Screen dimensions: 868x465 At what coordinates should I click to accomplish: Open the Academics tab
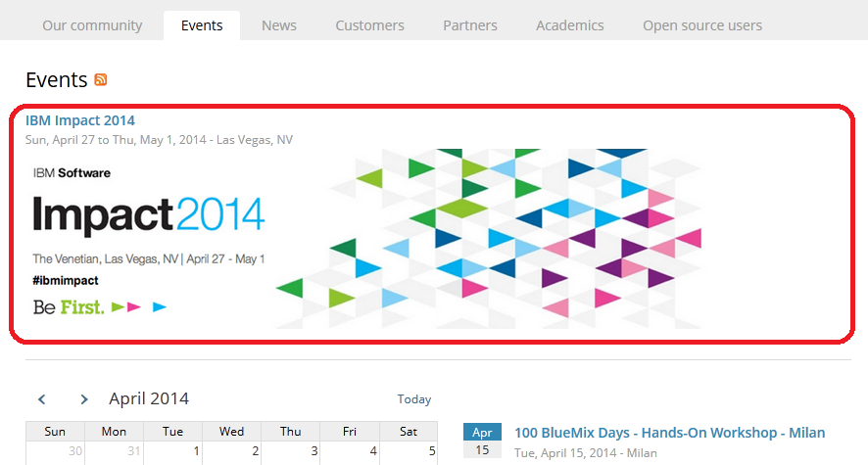pos(569,25)
